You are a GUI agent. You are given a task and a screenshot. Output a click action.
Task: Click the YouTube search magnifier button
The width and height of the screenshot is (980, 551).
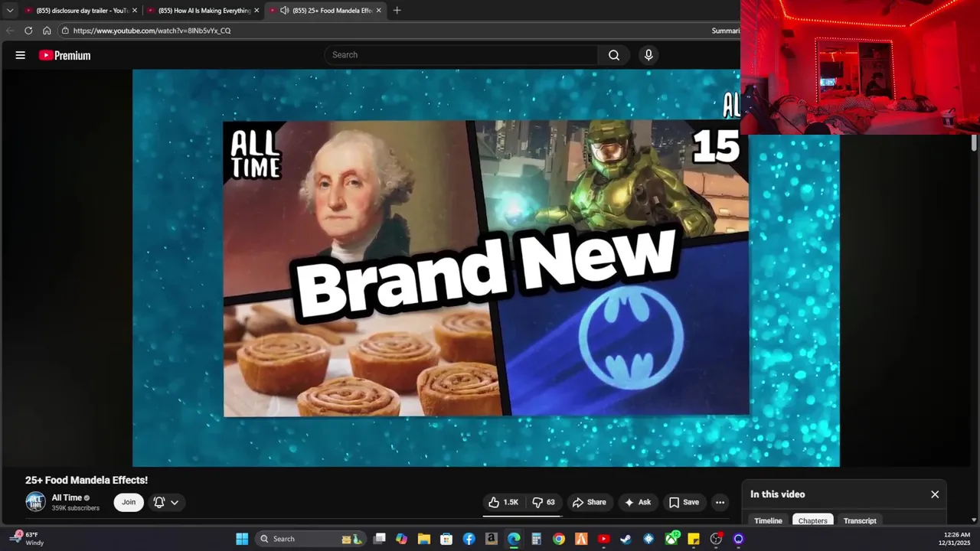pos(614,55)
